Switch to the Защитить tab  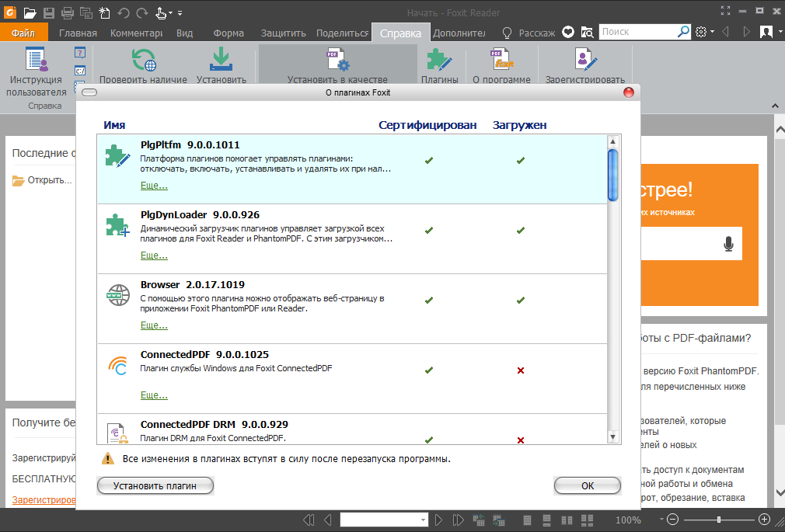283,33
